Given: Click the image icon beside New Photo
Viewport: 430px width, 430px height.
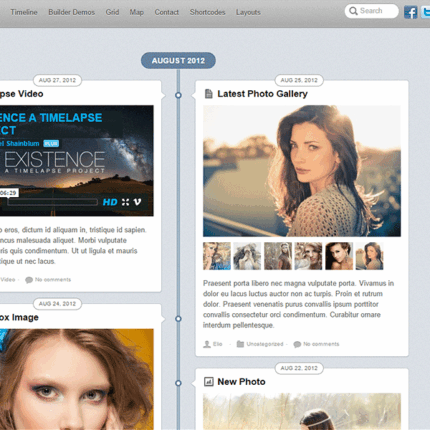Looking at the screenshot, I should click(x=209, y=382).
